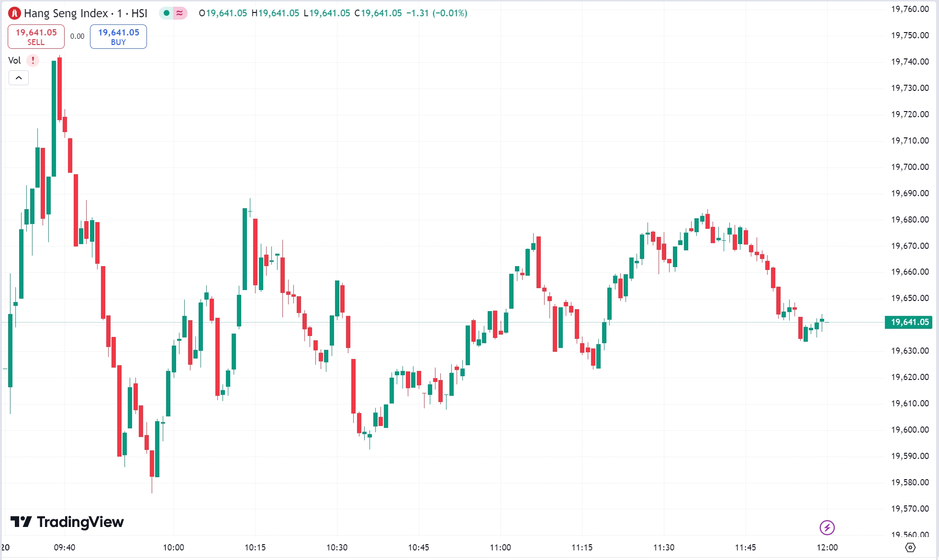
Task: Open chart settings hexagon gear icon
Action: click(910, 547)
